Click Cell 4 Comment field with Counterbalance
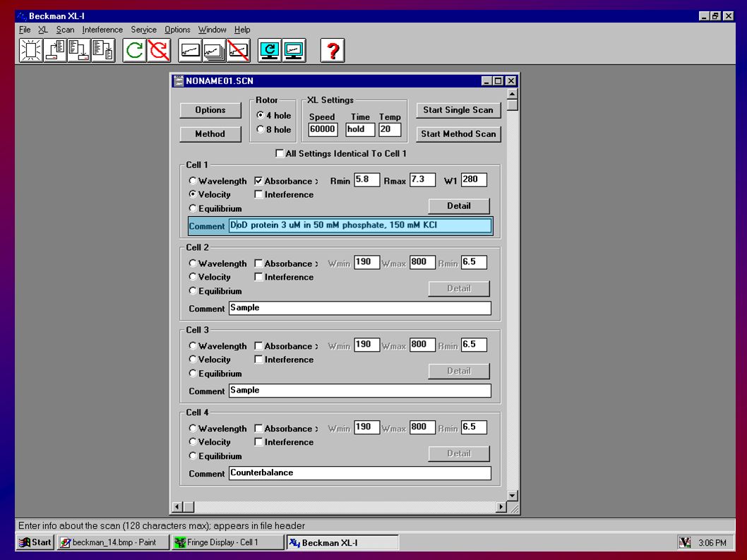Viewport: 747px width, 560px height. (x=359, y=472)
